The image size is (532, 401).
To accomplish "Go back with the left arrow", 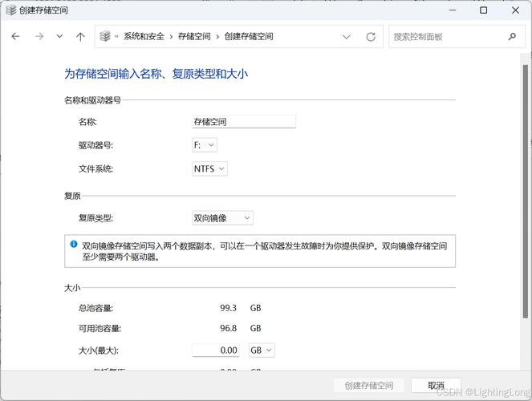I will click(15, 36).
